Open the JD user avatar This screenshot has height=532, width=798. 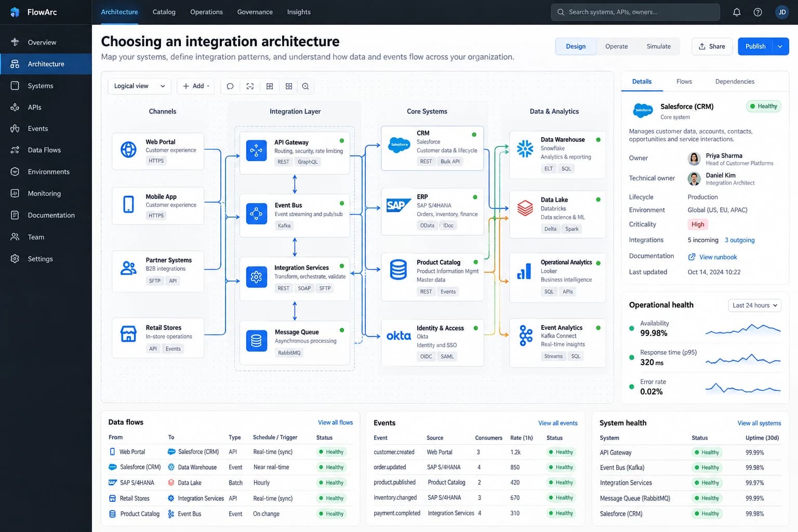pyautogui.click(x=782, y=12)
